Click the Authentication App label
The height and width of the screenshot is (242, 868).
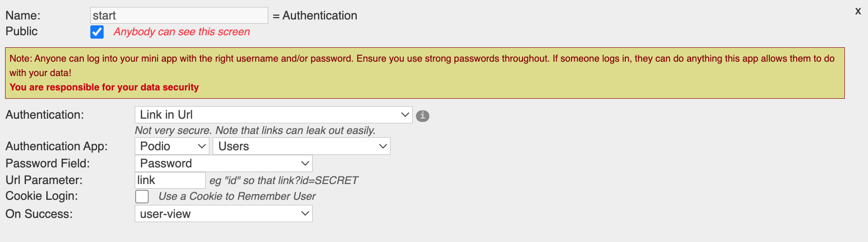click(57, 146)
